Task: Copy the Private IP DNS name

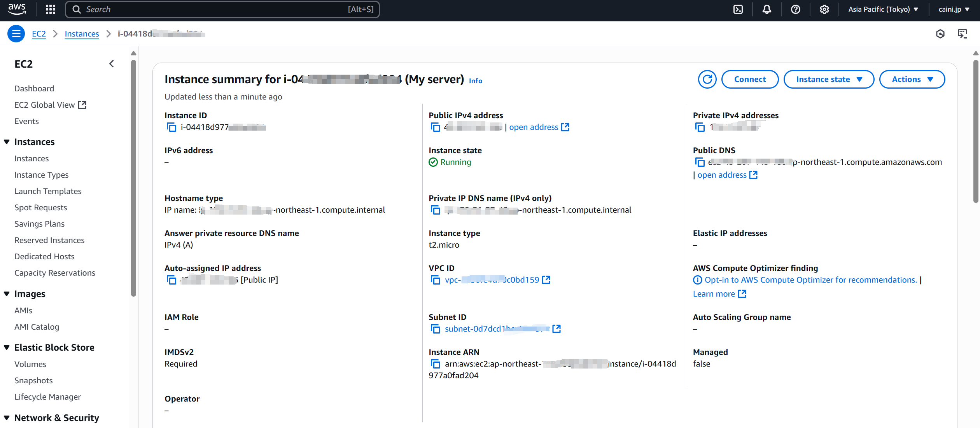Action: click(x=436, y=210)
